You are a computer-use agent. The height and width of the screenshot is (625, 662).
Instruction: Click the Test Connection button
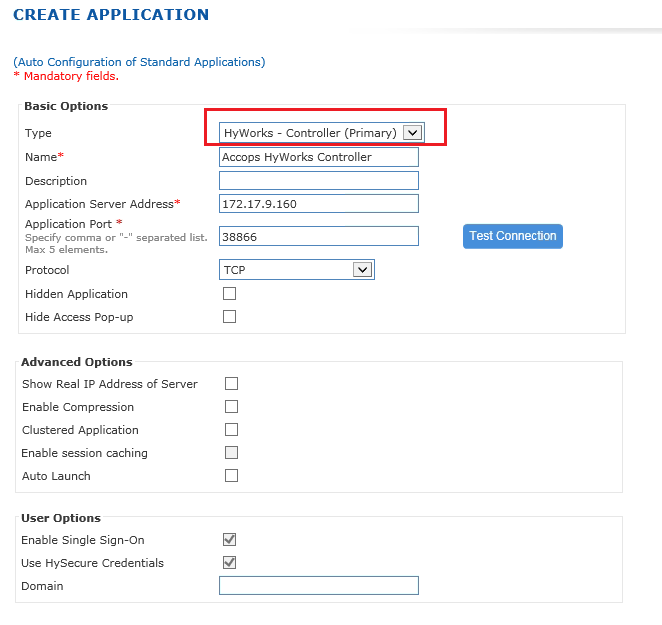[513, 236]
